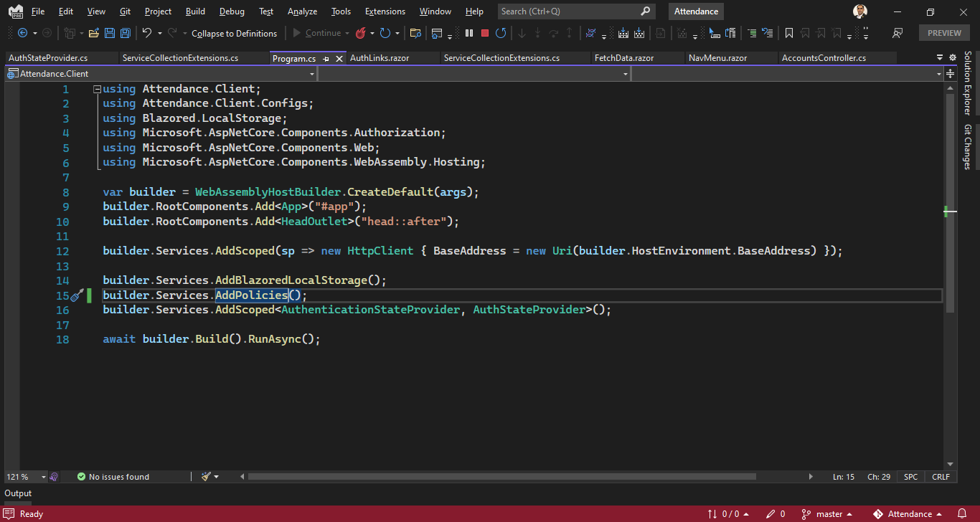Restart the application with the circular arrow icon

pyautogui.click(x=501, y=32)
